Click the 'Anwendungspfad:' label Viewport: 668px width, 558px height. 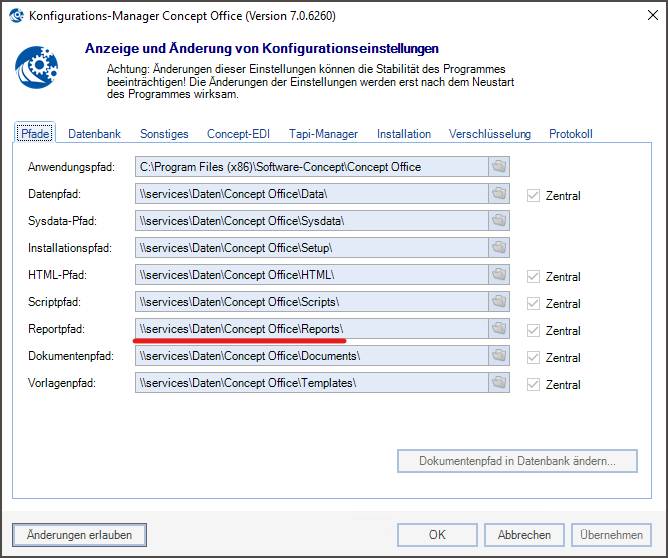click(x=72, y=167)
